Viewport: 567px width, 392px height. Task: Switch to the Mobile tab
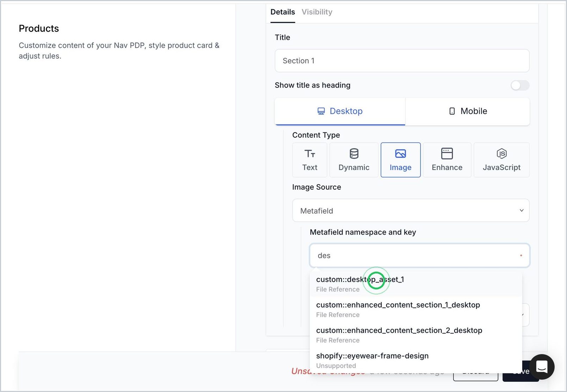click(x=468, y=111)
